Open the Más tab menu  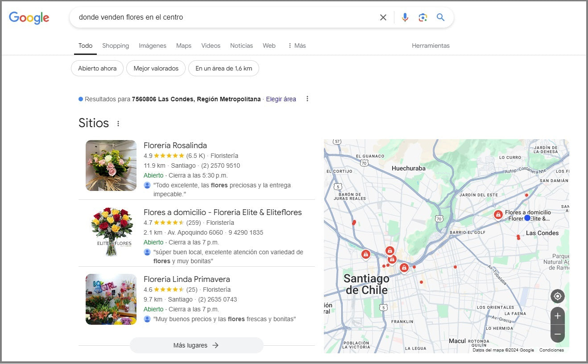click(x=297, y=45)
